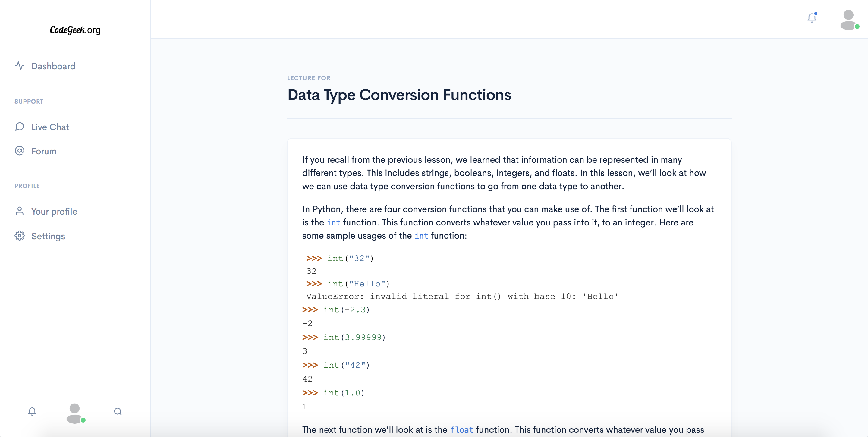Click the bell icon in bottom sidebar

[x=32, y=412]
